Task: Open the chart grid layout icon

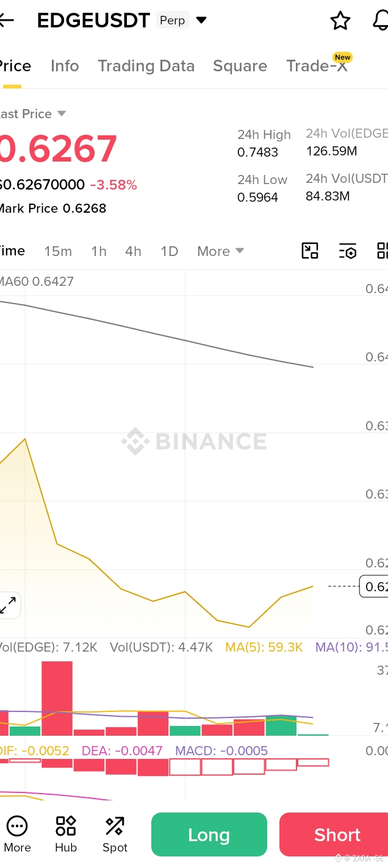Action: pos(383,251)
